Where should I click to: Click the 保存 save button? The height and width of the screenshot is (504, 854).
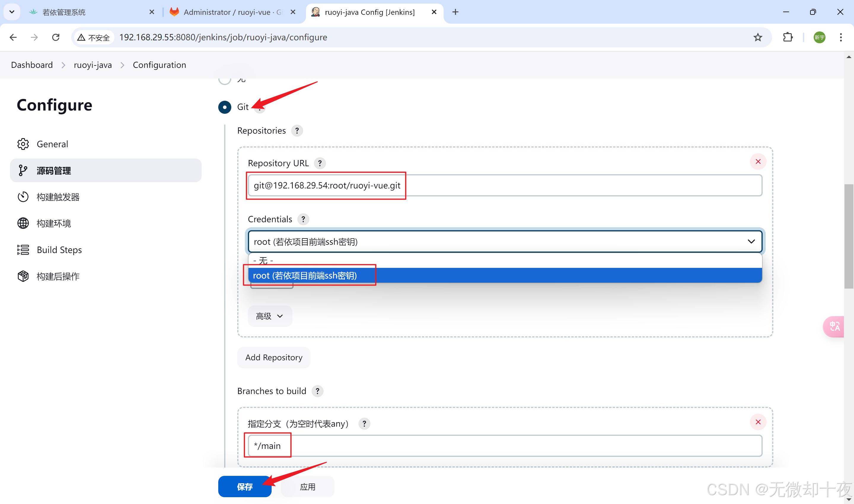[244, 487]
